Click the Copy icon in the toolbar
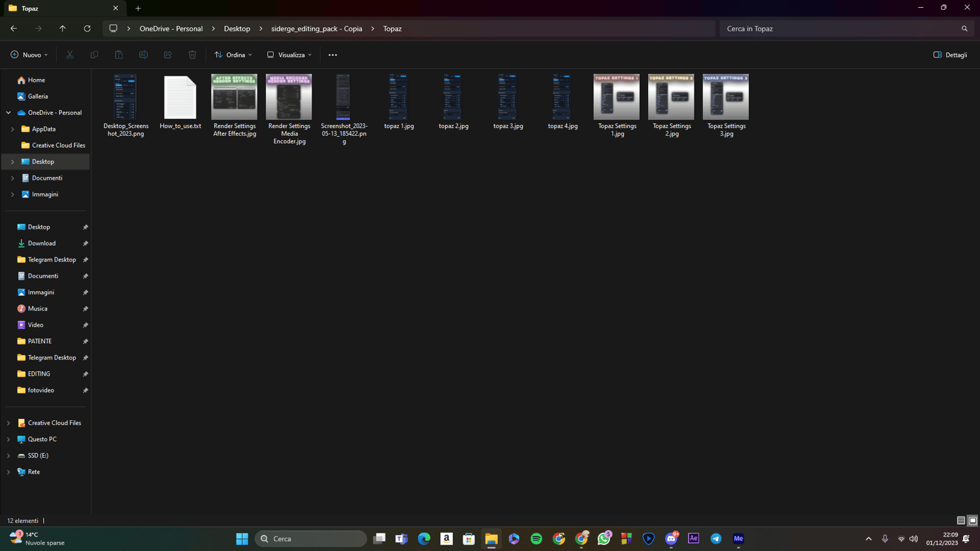 (x=94, y=55)
